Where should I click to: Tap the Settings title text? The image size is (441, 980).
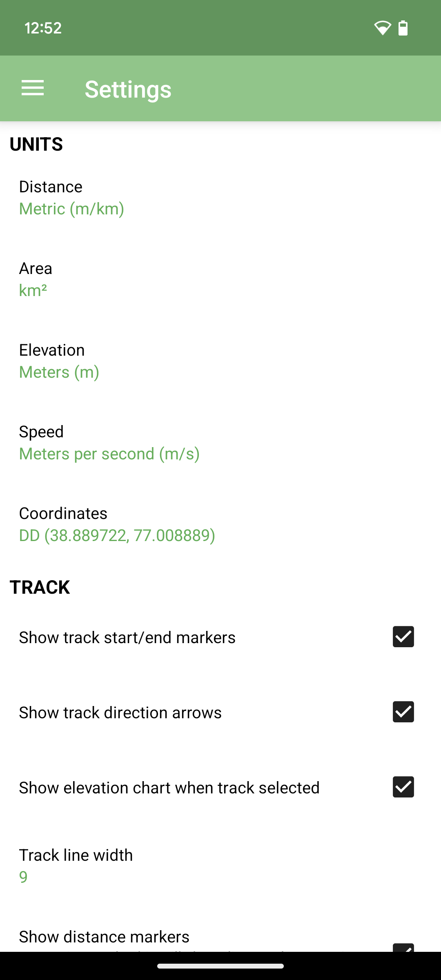128,89
